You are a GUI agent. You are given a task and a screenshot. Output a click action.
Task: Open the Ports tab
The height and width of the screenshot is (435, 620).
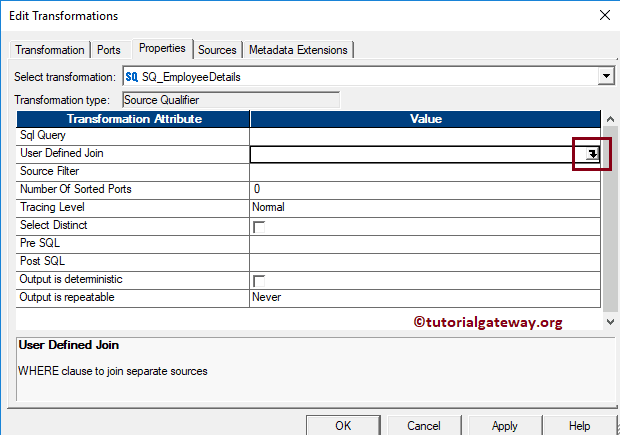point(108,50)
